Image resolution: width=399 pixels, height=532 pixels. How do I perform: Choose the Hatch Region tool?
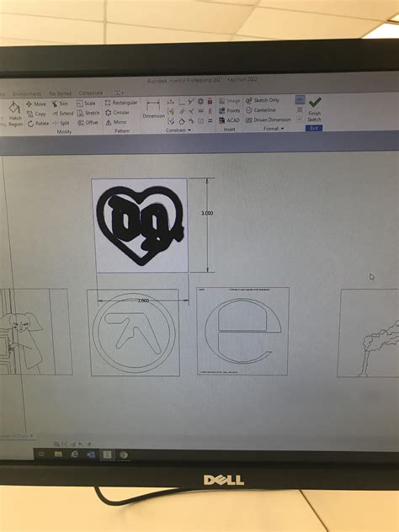[14, 114]
